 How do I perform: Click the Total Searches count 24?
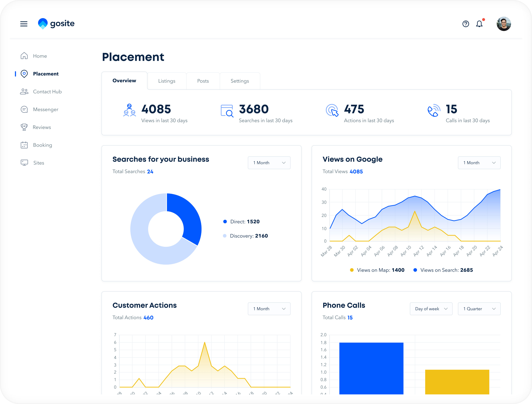(150, 171)
